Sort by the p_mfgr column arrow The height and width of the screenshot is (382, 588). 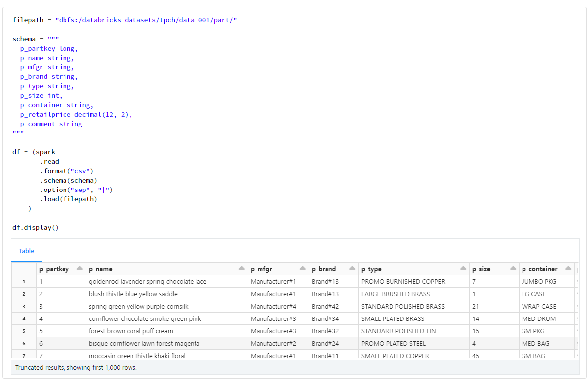[302, 268]
